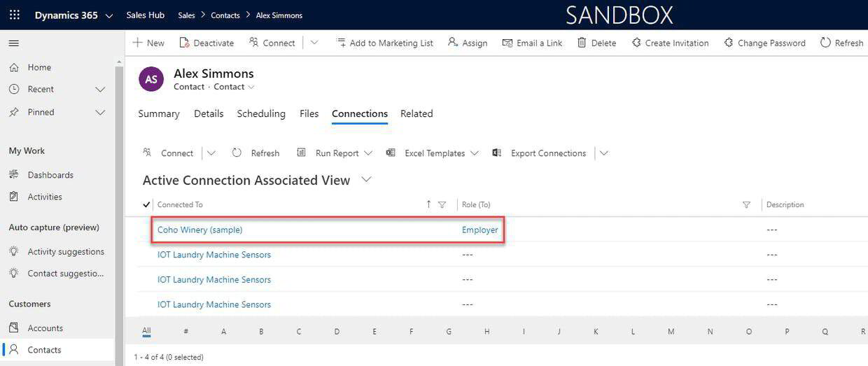Expand the top Connect split-button chevron
The image size is (868, 366).
(314, 43)
